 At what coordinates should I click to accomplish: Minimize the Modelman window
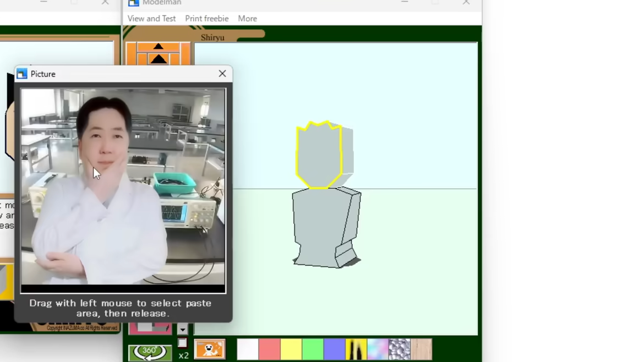pos(405,2)
